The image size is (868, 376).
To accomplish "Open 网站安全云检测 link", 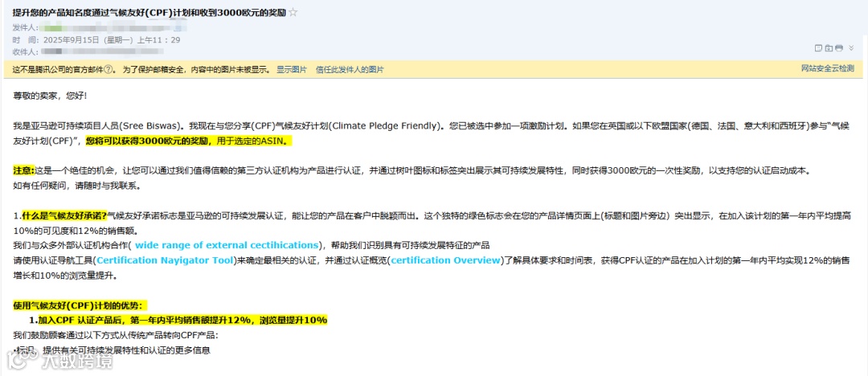I will tap(828, 68).
